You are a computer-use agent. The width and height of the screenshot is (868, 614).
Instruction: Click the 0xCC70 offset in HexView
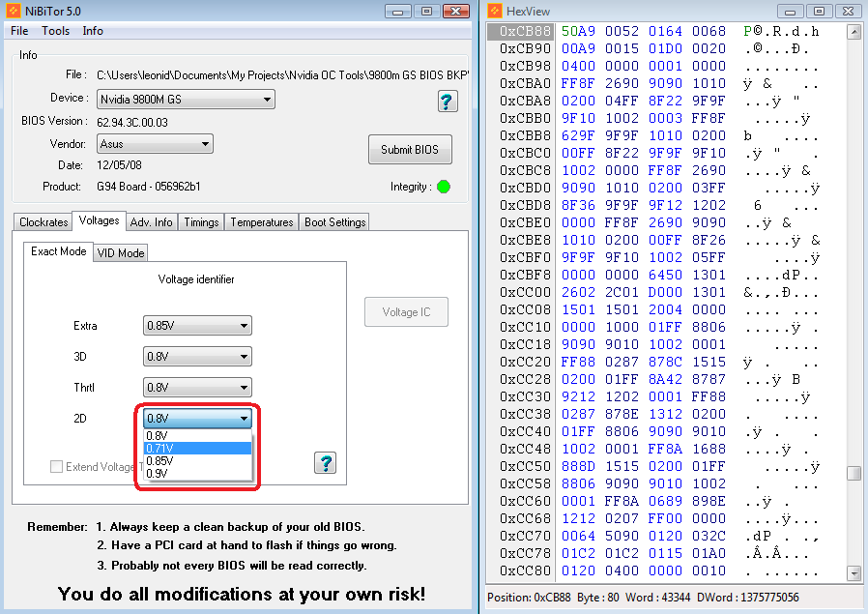pos(525,536)
